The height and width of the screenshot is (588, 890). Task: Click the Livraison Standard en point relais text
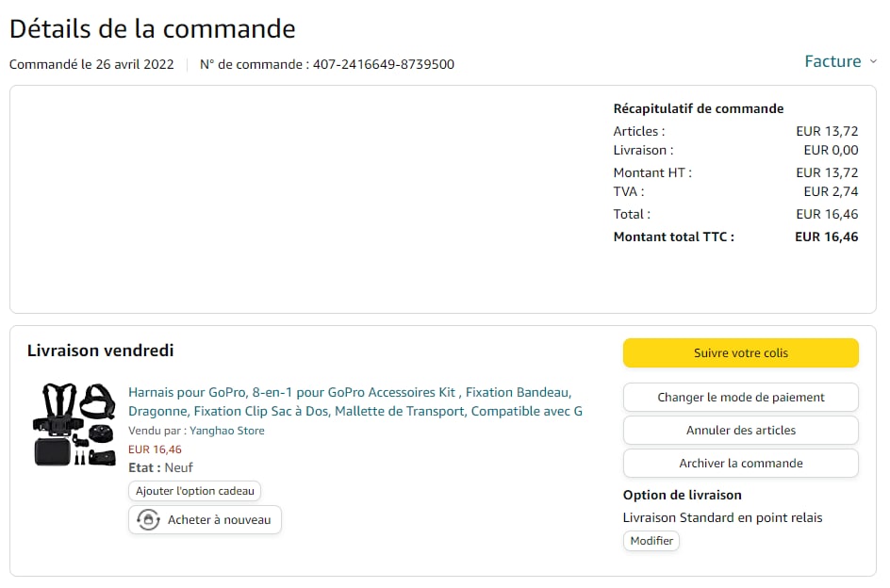click(722, 517)
